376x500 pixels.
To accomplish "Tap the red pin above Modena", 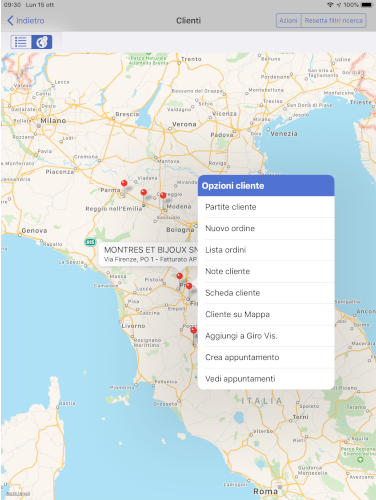I will click(x=163, y=196).
